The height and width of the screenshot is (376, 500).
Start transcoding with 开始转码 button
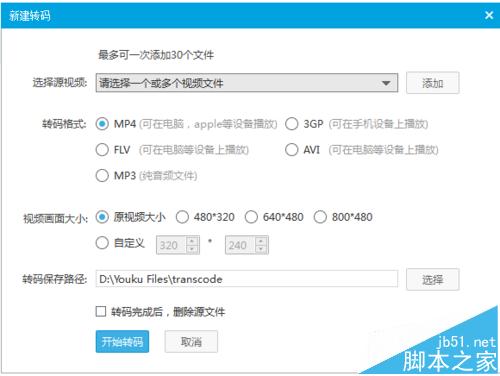[122, 341]
